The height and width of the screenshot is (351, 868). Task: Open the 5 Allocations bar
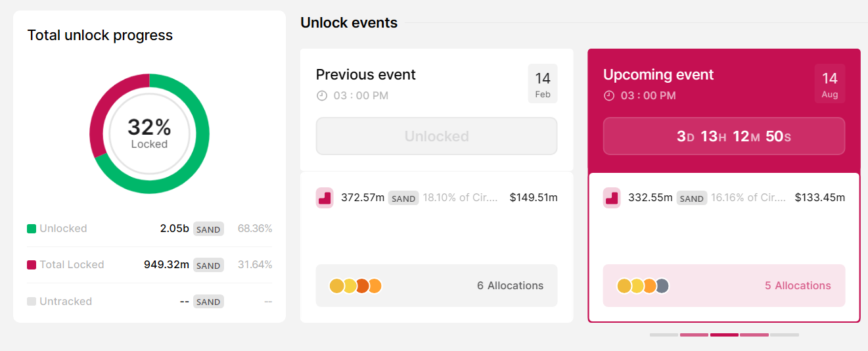pyautogui.click(x=723, y=286)
